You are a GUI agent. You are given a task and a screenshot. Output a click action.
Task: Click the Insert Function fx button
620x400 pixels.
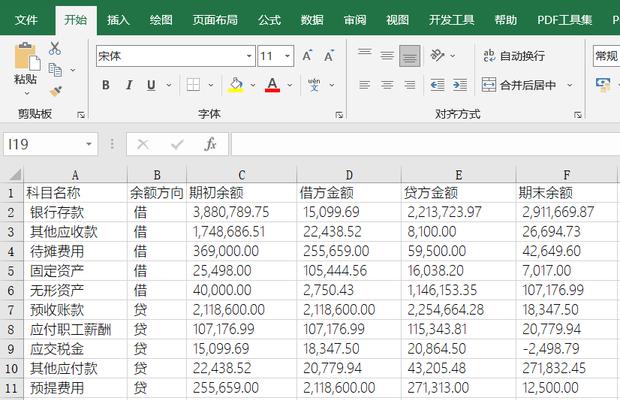coord(210,144)
